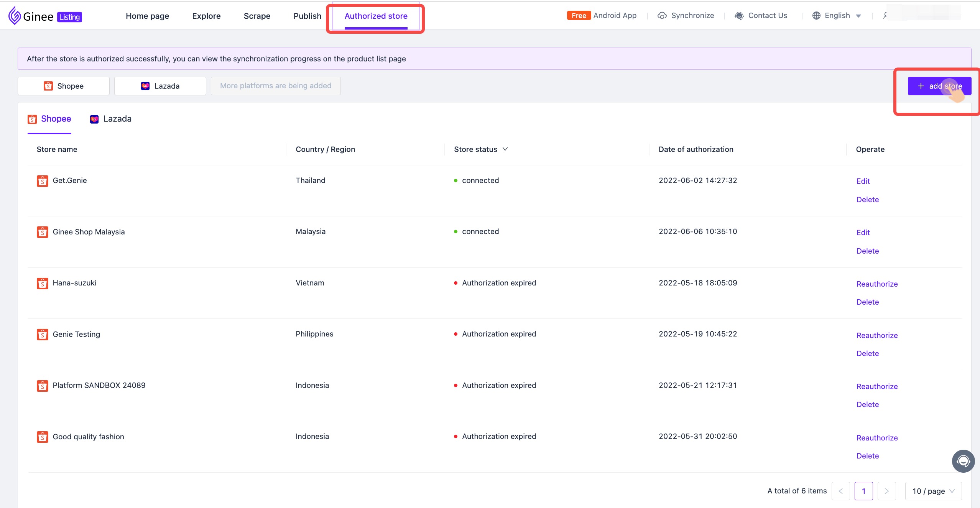
Task: Click the Ginee Shop Malaysia store name
Action: 89,232
